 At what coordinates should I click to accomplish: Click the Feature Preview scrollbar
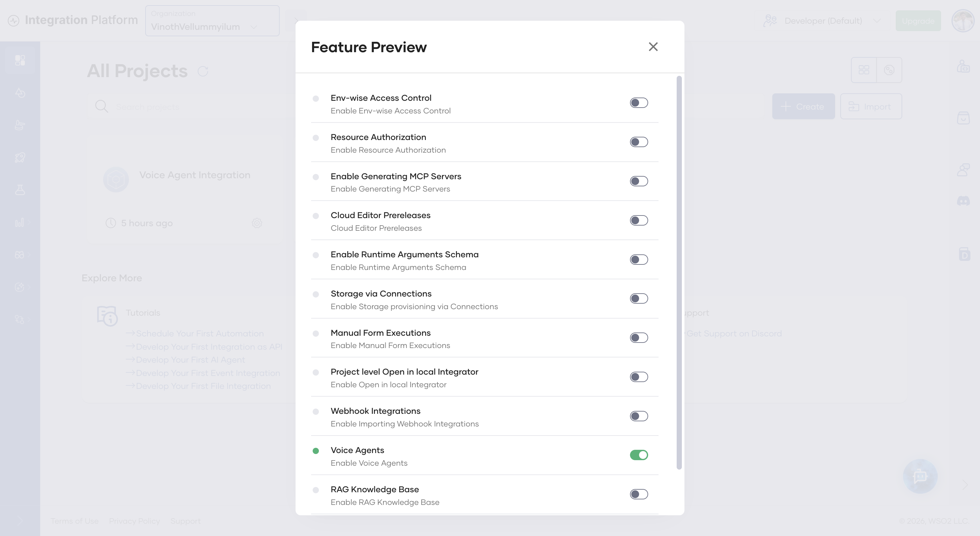679,272
